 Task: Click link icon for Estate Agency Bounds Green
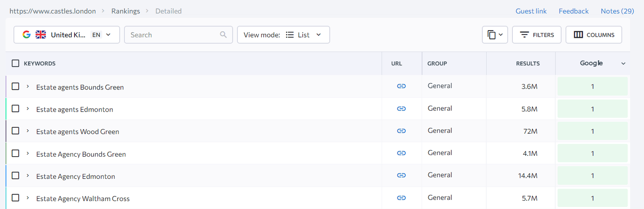pos(401,153)
